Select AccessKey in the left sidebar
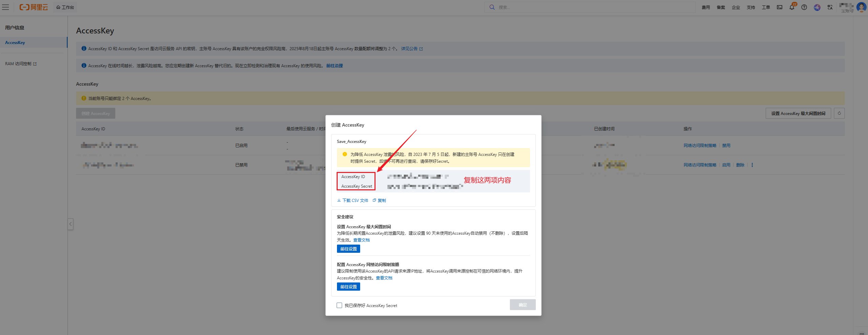868x335 pixels. tap(15, 43)
